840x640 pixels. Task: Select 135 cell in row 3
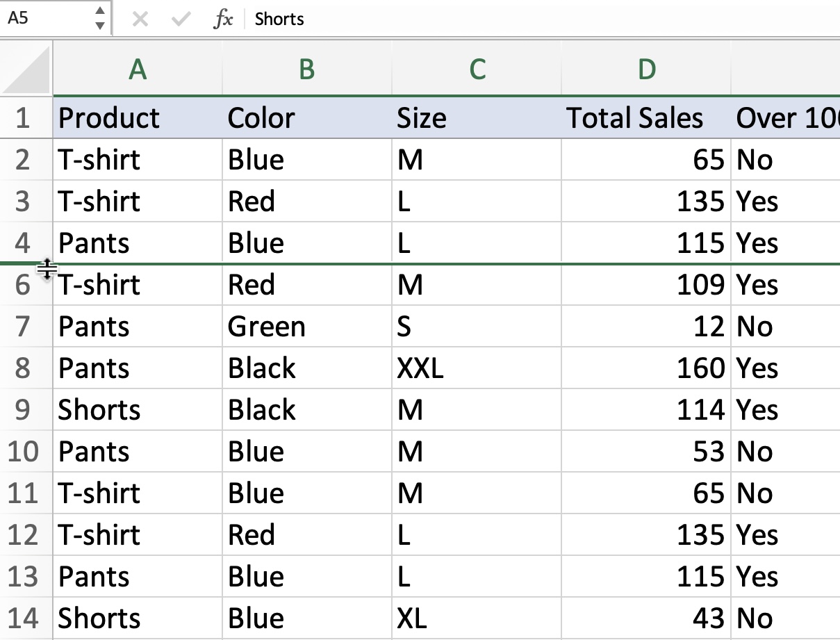tap(646, 201)
